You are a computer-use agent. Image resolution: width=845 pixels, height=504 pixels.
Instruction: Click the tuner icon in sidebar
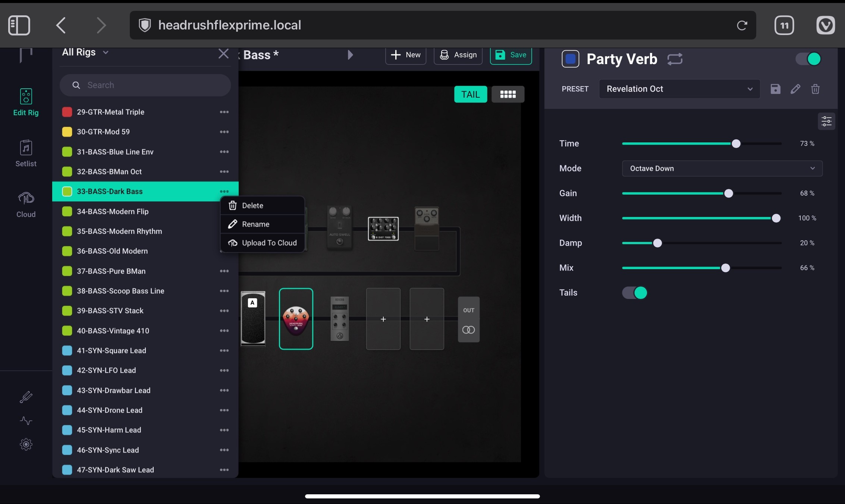pyautogui.click(x=26, y=397)
